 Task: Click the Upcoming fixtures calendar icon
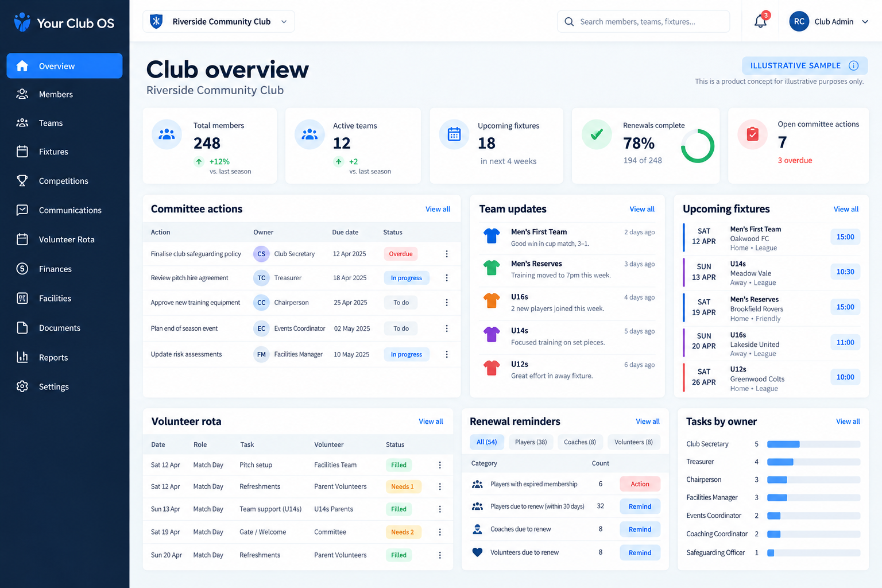[454, 134]
